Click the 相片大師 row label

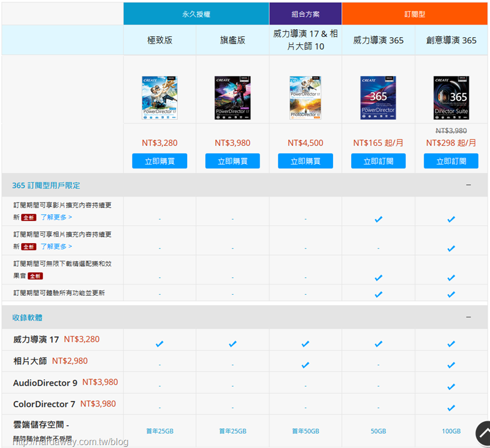tap(30, 361)
